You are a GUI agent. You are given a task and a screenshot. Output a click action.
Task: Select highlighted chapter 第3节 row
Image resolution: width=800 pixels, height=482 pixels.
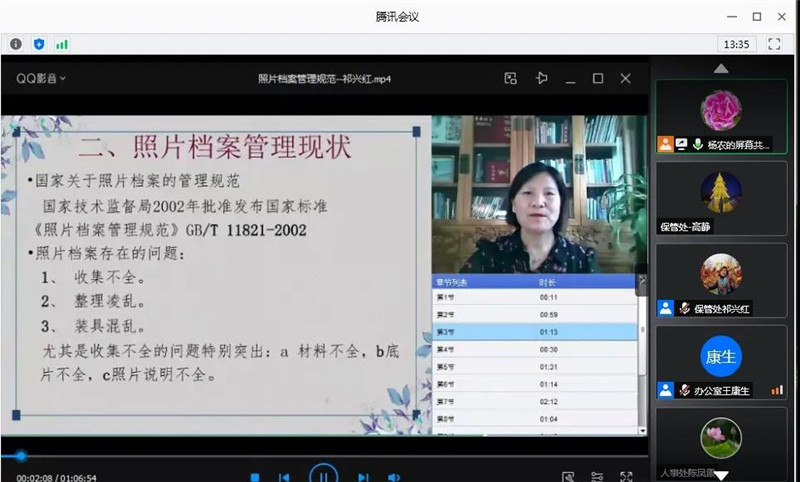pyautogui.click(x=534, y=332)
